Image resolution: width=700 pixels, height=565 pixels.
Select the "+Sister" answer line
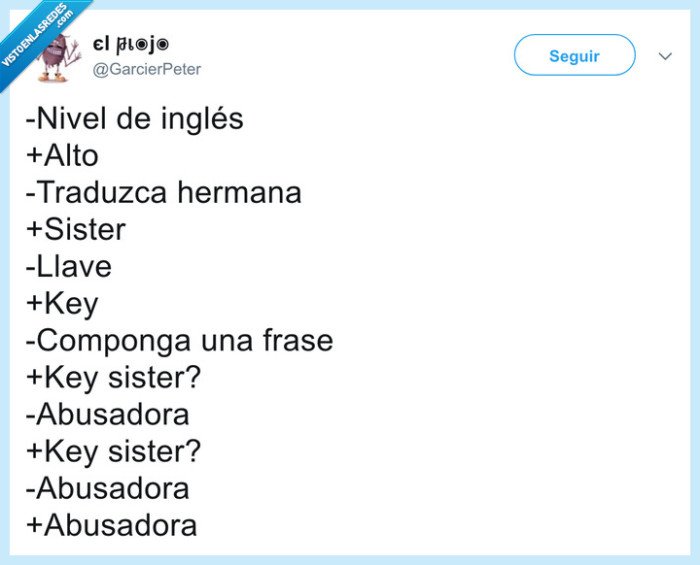(77, 229)
